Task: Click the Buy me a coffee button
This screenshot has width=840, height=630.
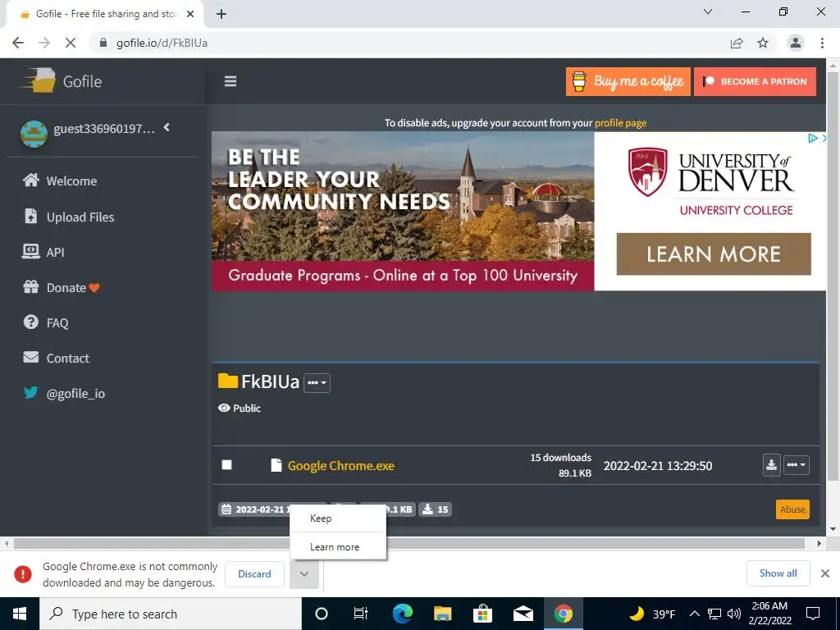Action: tap(628, 81)
